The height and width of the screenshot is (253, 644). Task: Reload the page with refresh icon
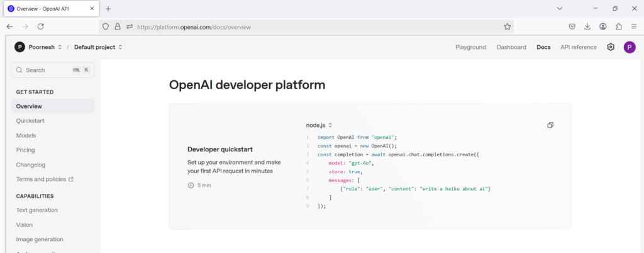coord(41,26)
